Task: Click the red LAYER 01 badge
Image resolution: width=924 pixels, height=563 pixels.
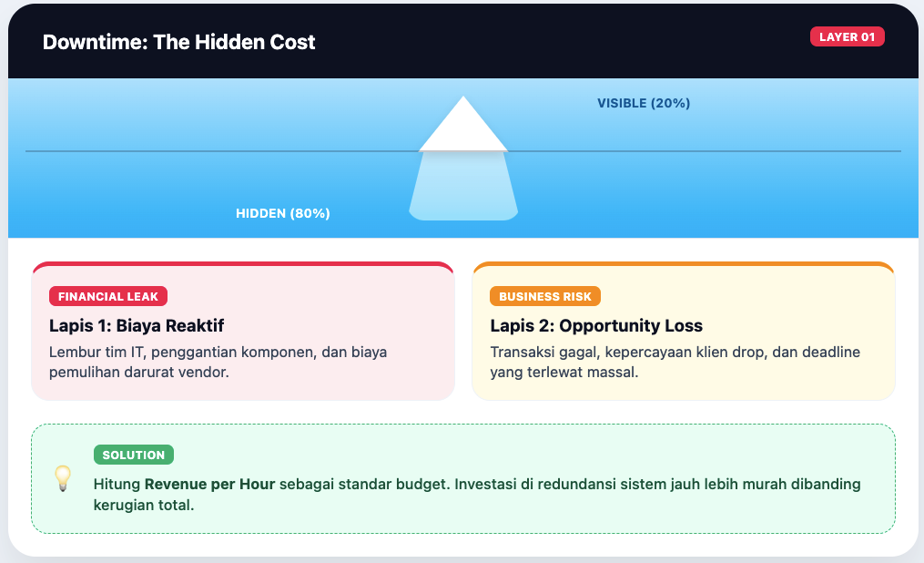Action: tap(847, 37)
